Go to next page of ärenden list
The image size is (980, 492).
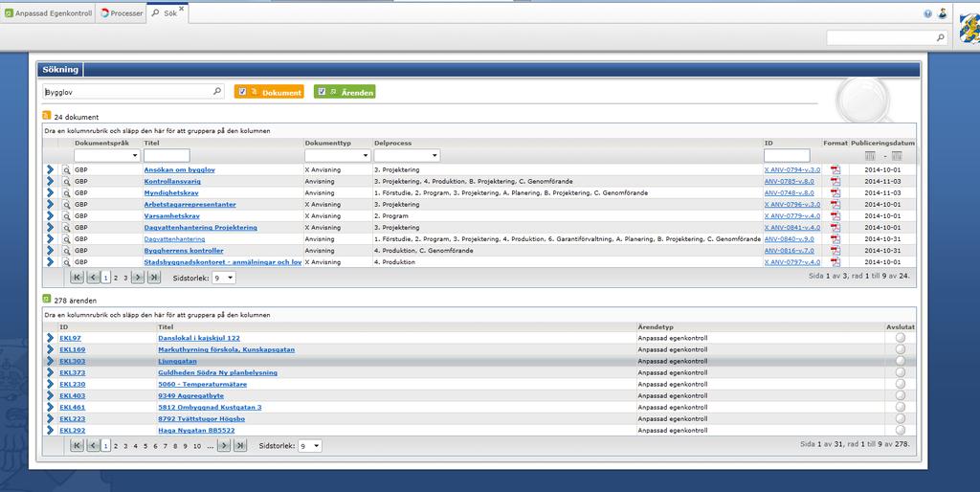click(224, 446)
